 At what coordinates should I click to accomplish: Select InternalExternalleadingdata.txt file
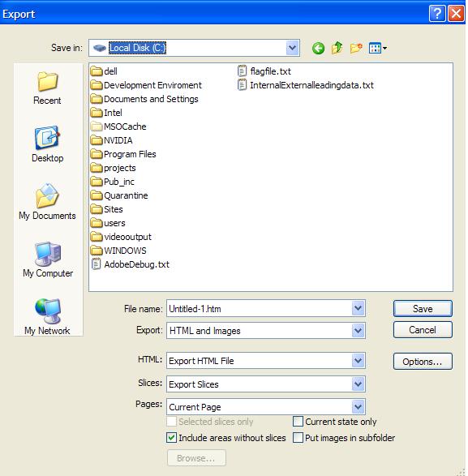coord(305,85)
